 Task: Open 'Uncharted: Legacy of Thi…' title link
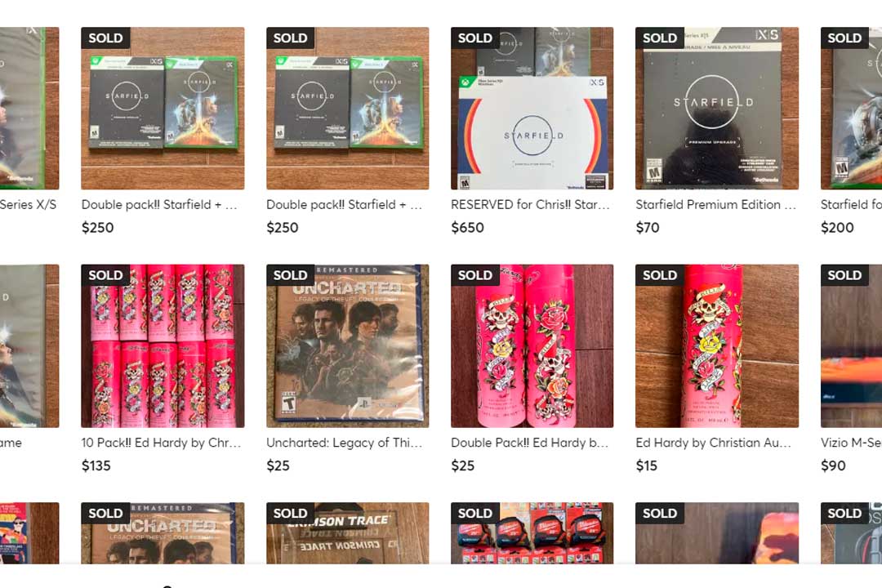pos(344,443)
